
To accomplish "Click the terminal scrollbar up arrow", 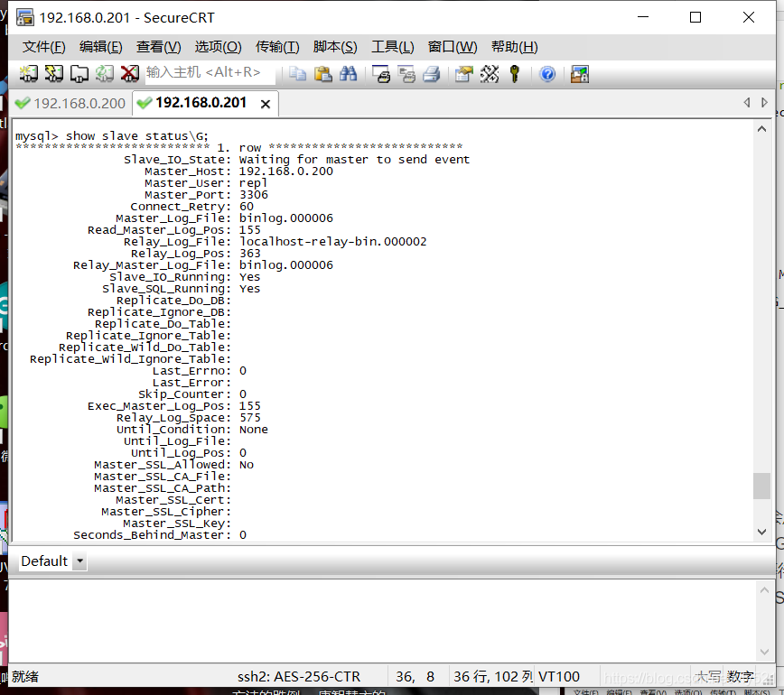I will [761, 129].
